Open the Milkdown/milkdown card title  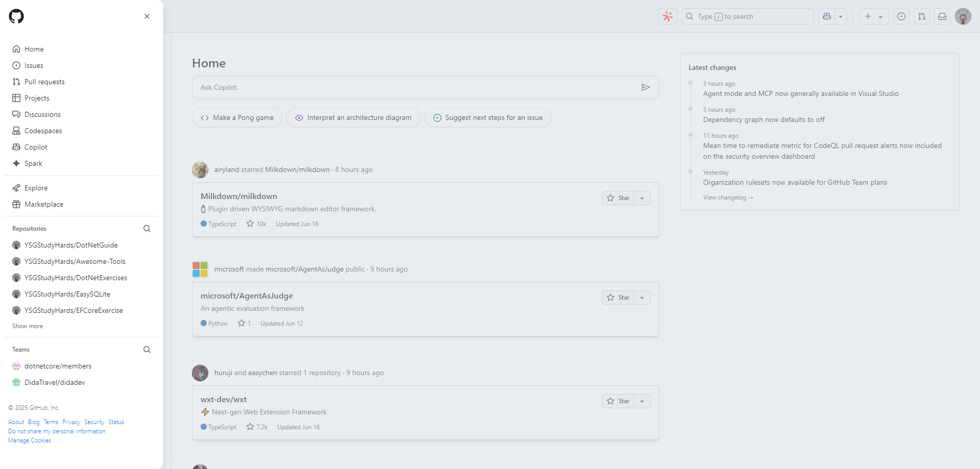(x=239, y=196)
